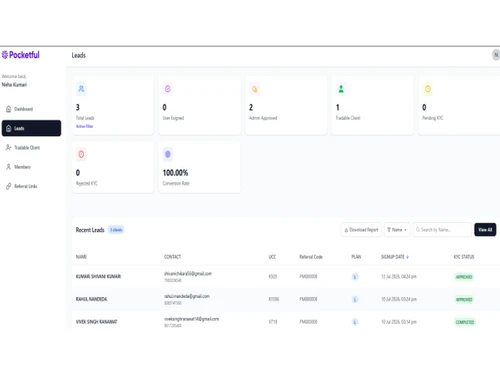The image size is (500, 375).
Task: Select the RAHUL NANDEDA row name
Action: [x=91, y=299]
